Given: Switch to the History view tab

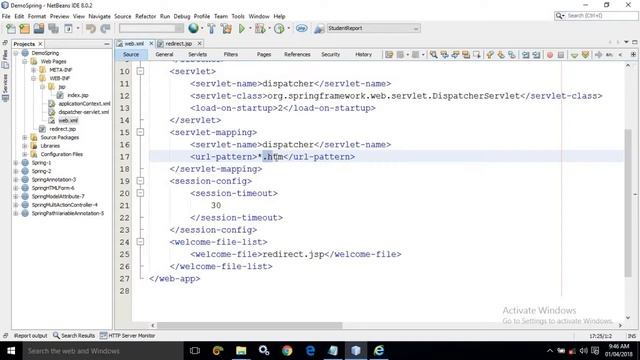Looking at the screenshot, I should pyautogui.click(x=363, y=54).
